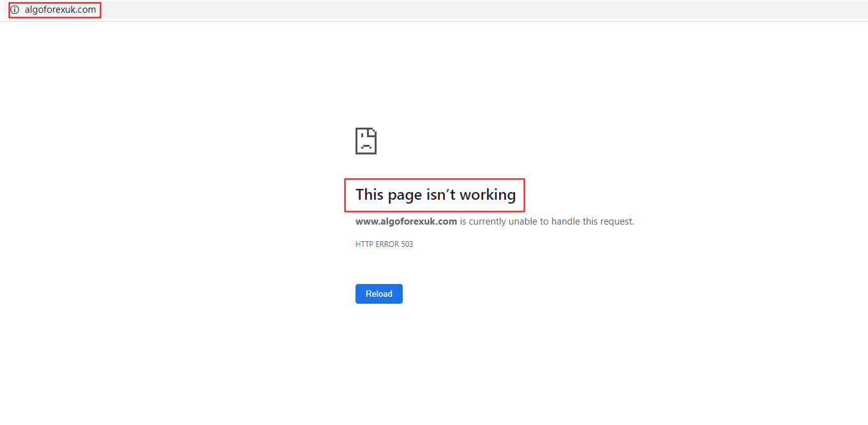Click the bold www.algoforexuk.com text

click(x=406, y=221)
